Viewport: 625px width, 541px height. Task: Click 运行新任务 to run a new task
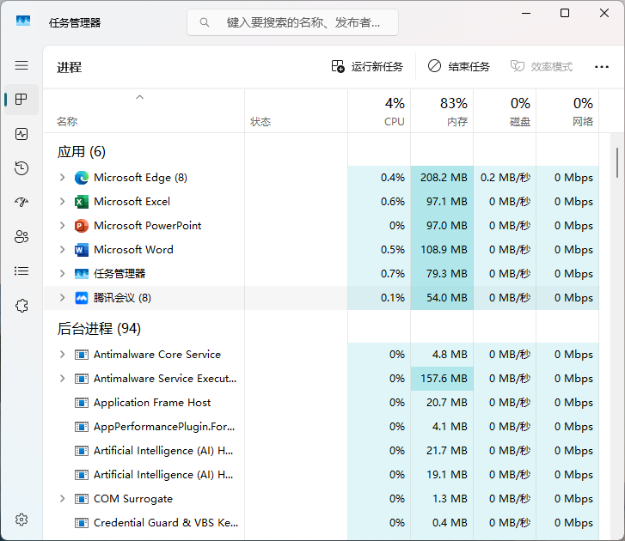[x=367, y=67]
